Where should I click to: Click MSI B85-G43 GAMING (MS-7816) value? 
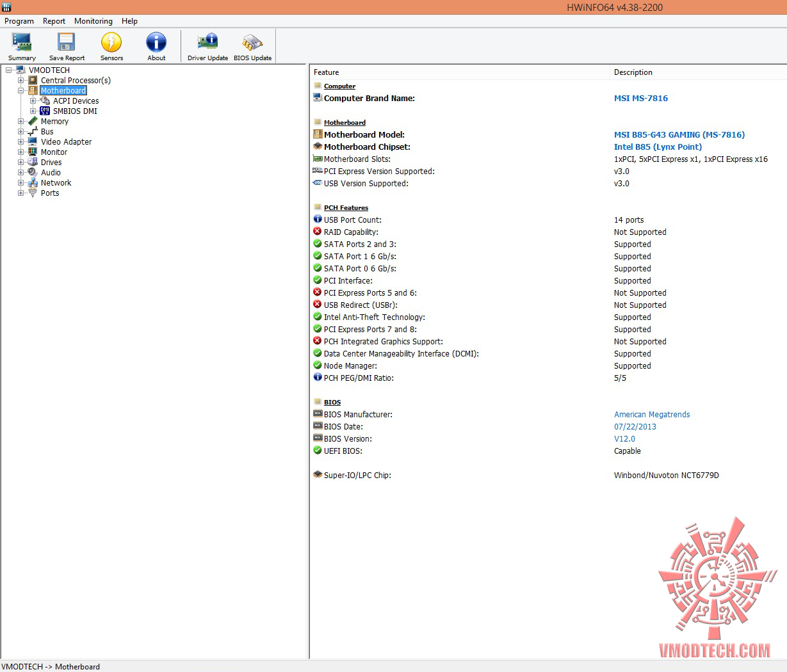[679, 134]
